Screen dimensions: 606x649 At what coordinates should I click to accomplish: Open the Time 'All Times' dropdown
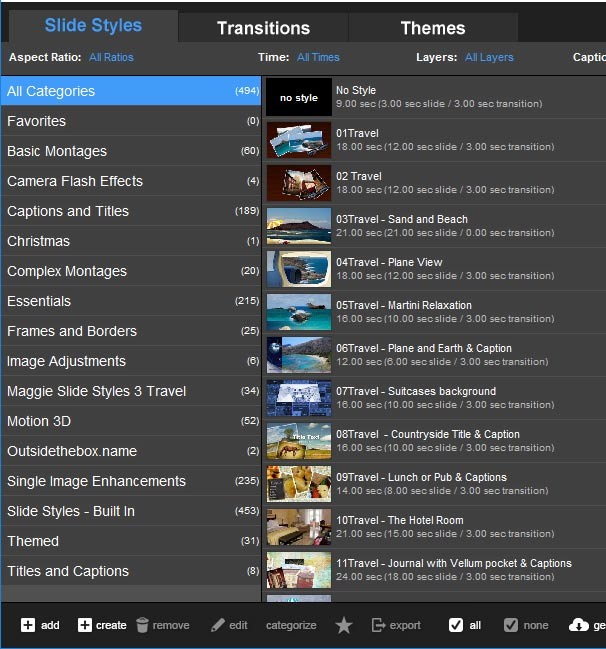point(318,58)
